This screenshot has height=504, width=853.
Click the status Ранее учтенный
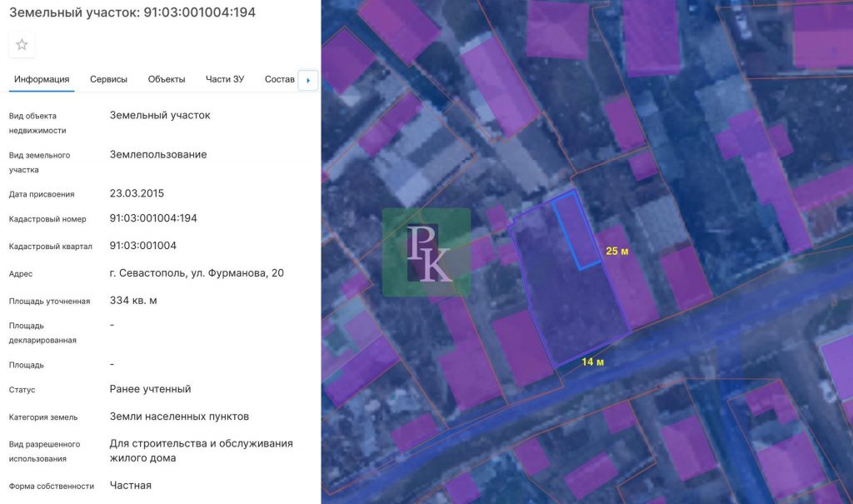tap(150, 389)
